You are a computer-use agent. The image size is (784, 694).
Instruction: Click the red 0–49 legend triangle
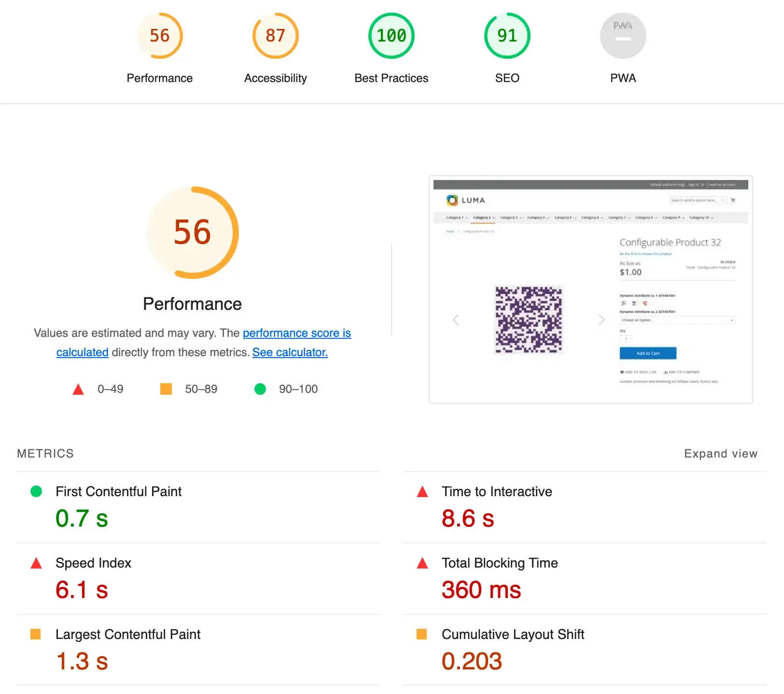78,389
